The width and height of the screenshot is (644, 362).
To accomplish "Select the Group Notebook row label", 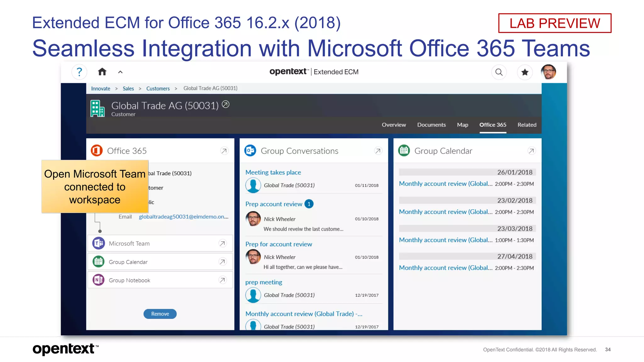I will (x=130, y=280).
